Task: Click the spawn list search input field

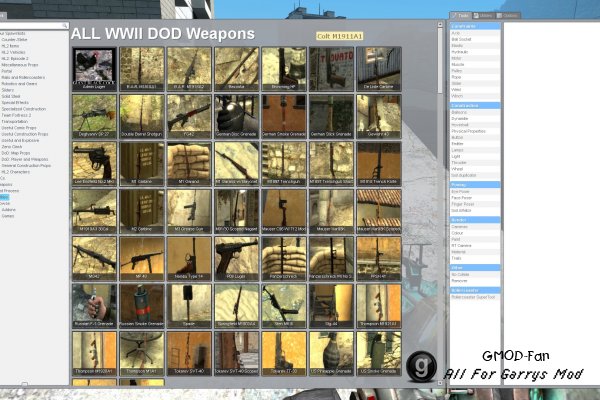Action: [32, 26]
